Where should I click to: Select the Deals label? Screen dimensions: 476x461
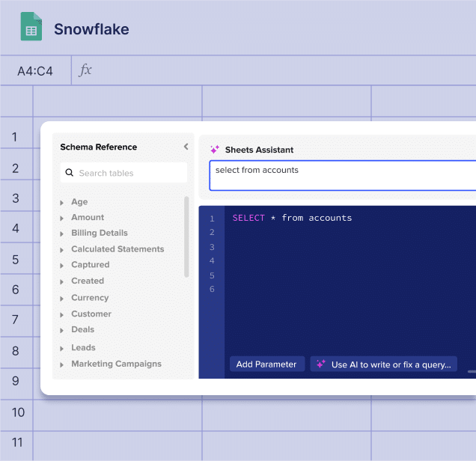pyautogui.click(x=82, y=329)
